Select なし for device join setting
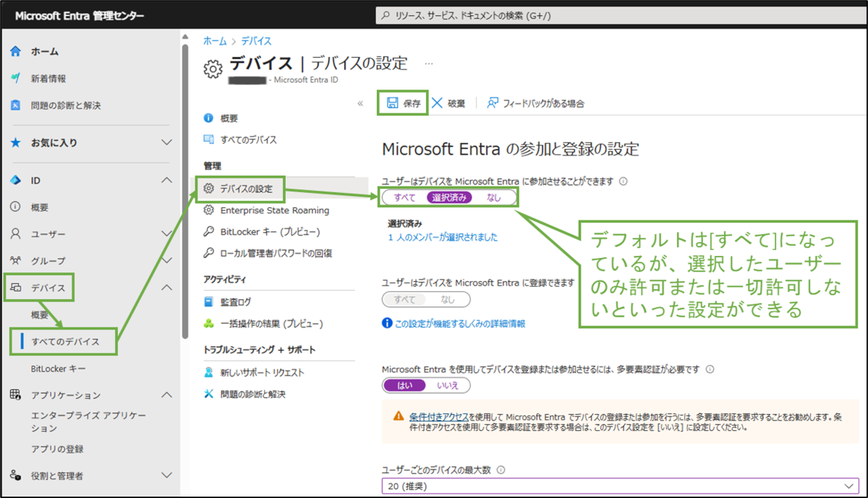This screenshot has height=498, width=868. pos(493,197)
